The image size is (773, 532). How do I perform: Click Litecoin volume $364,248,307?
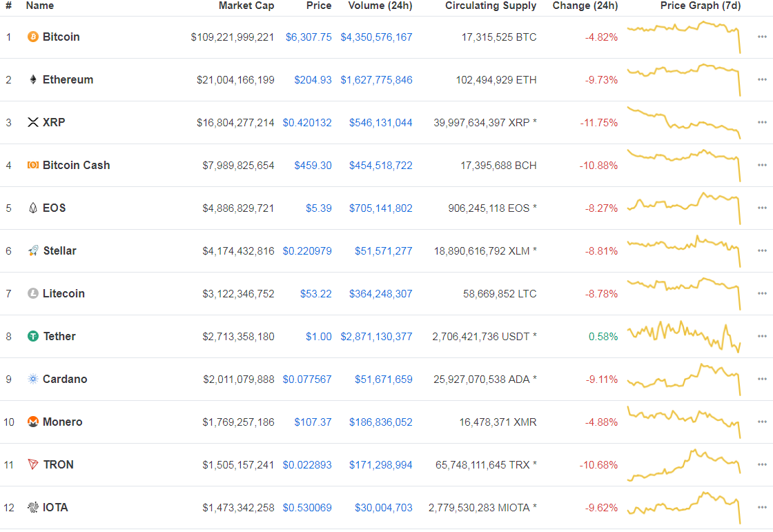pos(381,294)
